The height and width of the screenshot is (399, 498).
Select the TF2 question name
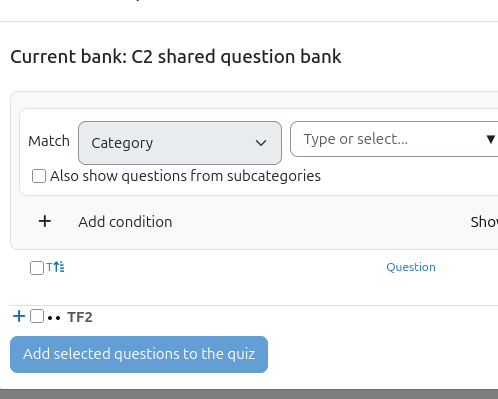pyautogui.click(x=80, y=317)
